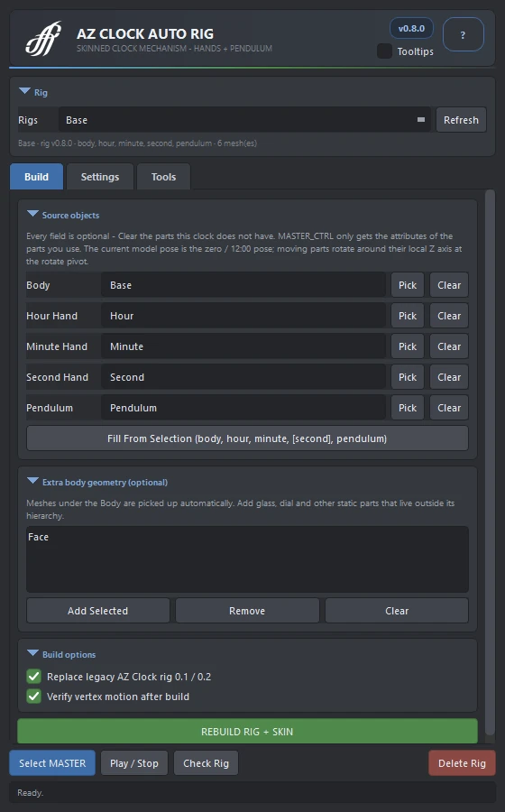Click Select MASTER button
The width and height of the screenshot is (505, 812).
click(52, 762)
